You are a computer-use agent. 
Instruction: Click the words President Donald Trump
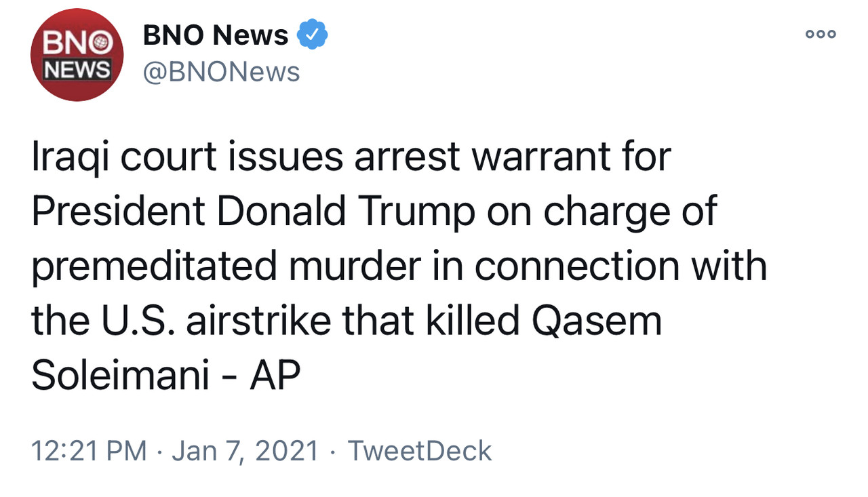[253, 212]
